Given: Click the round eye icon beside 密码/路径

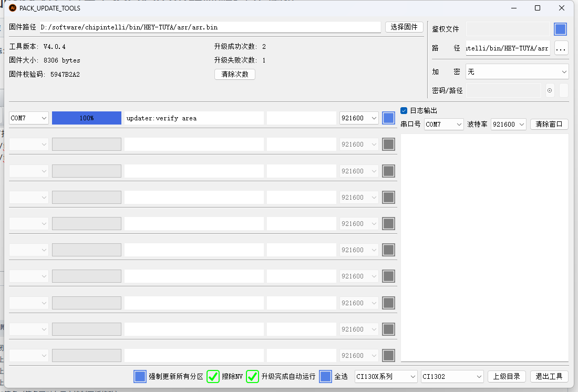Looking at the screenshot, I should [x=549, y=90].
